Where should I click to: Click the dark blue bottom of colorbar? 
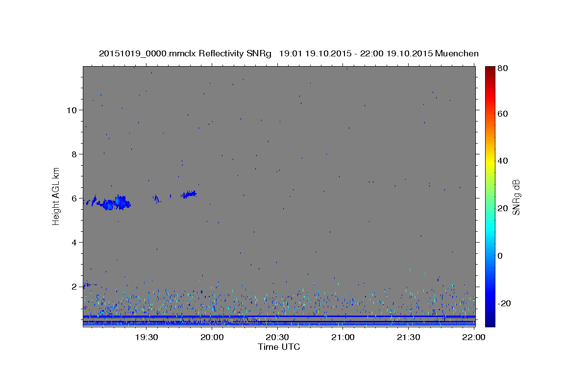[490, 321]
